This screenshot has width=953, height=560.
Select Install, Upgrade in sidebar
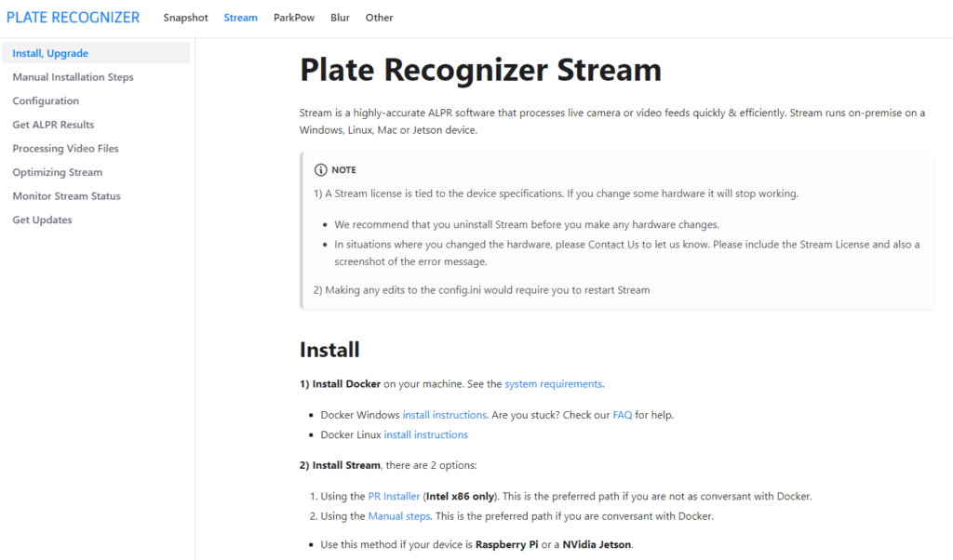[96, 53]
